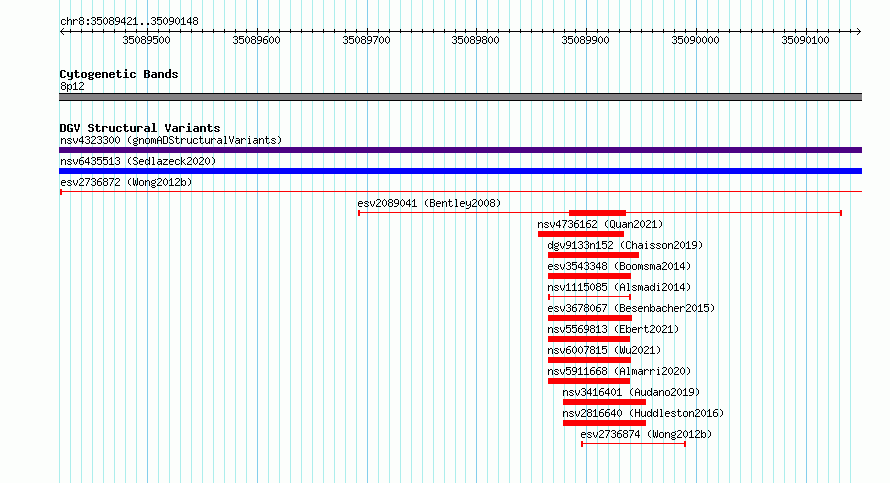Click the 8p12 band label
Viewport: 890px width, 483px height.
pyautogui.click(x=72, y=86)
